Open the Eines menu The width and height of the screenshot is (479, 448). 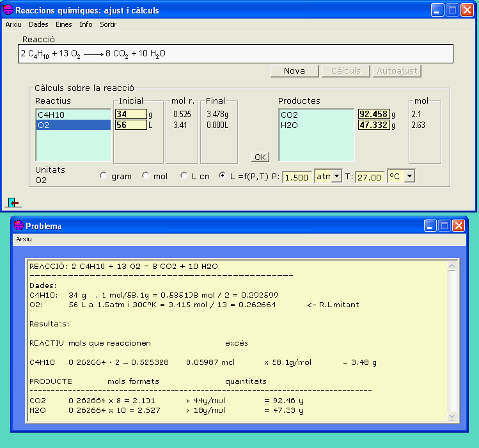63,24
